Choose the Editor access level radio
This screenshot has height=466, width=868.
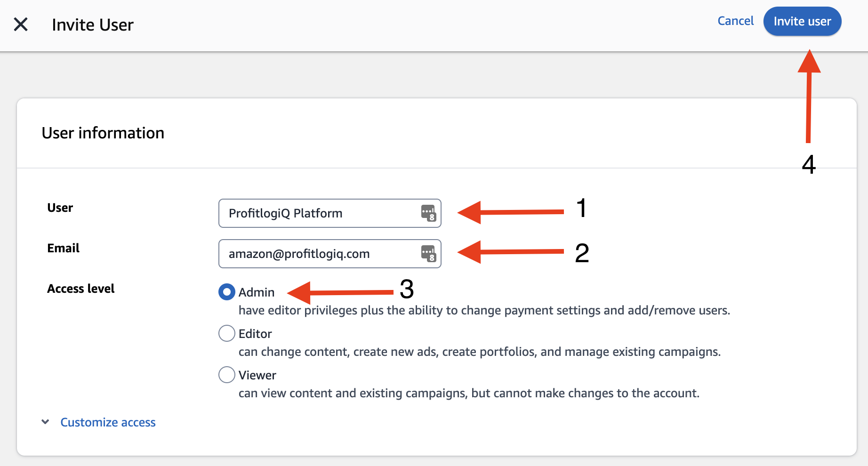(x=227, y=333)
